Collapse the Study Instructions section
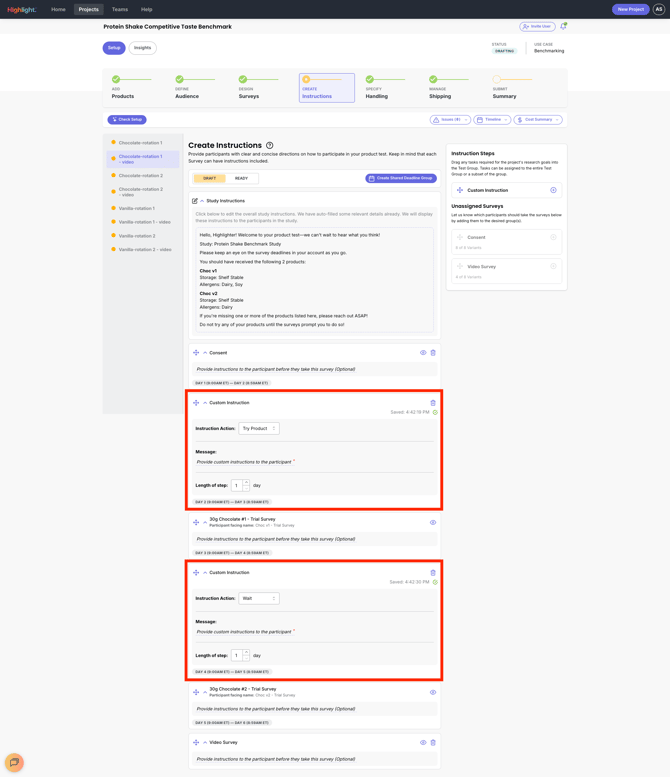Viewport: 670px width, 777px height. 202,201
